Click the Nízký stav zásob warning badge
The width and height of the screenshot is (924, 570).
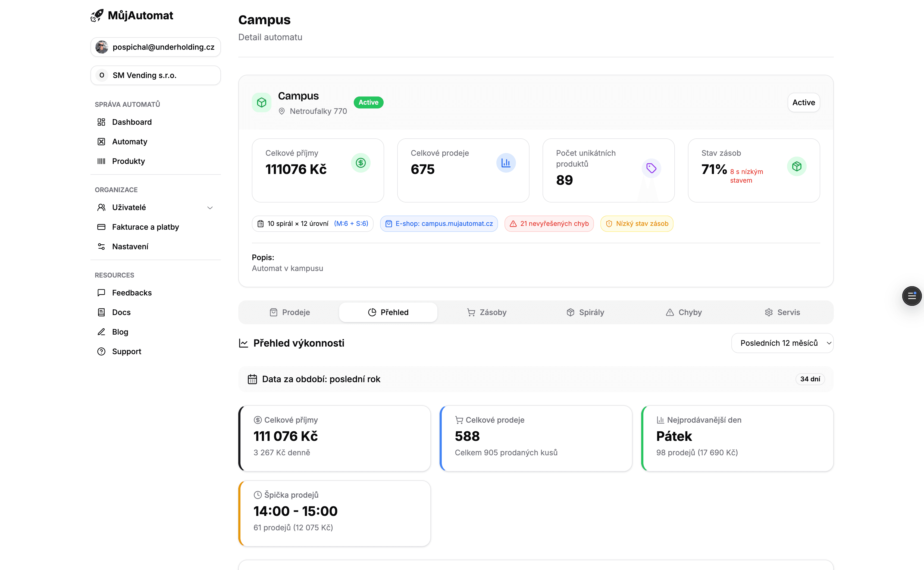coord(637,224)
